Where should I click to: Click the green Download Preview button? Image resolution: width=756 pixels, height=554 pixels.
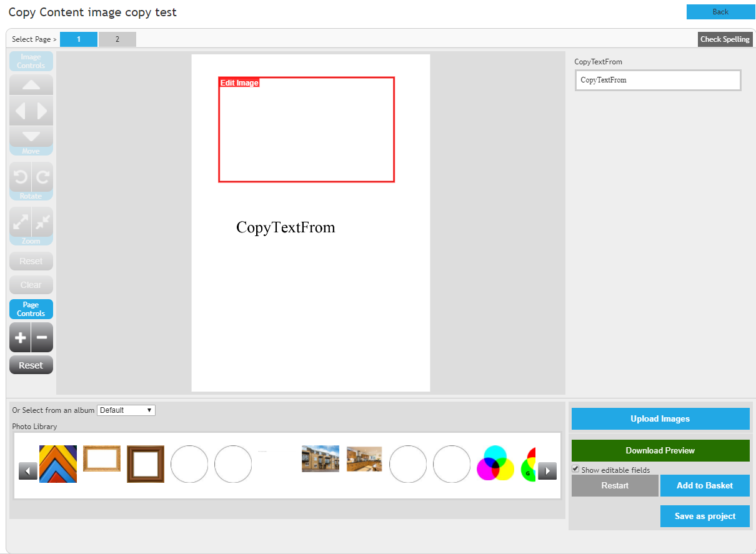click(660, 450)
